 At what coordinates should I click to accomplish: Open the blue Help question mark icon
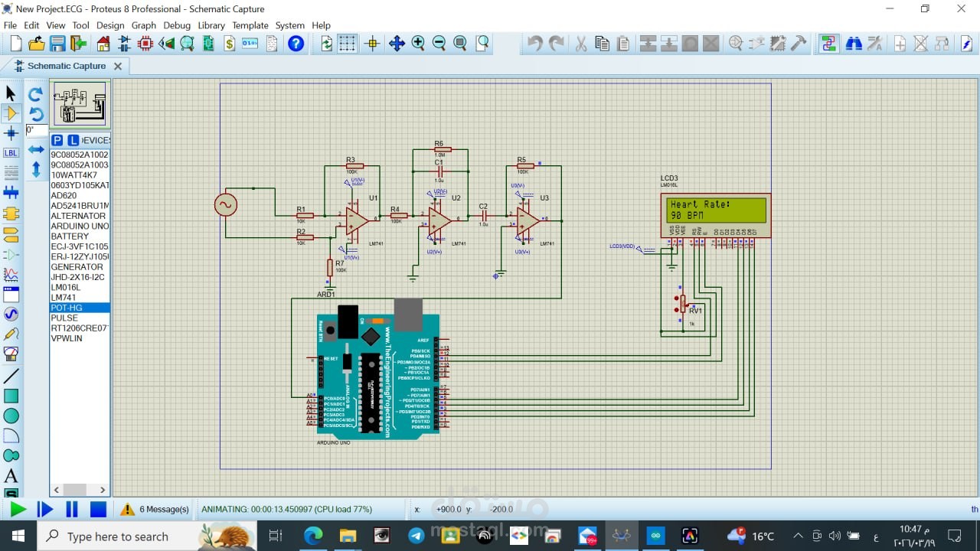(x=296, y=44)
